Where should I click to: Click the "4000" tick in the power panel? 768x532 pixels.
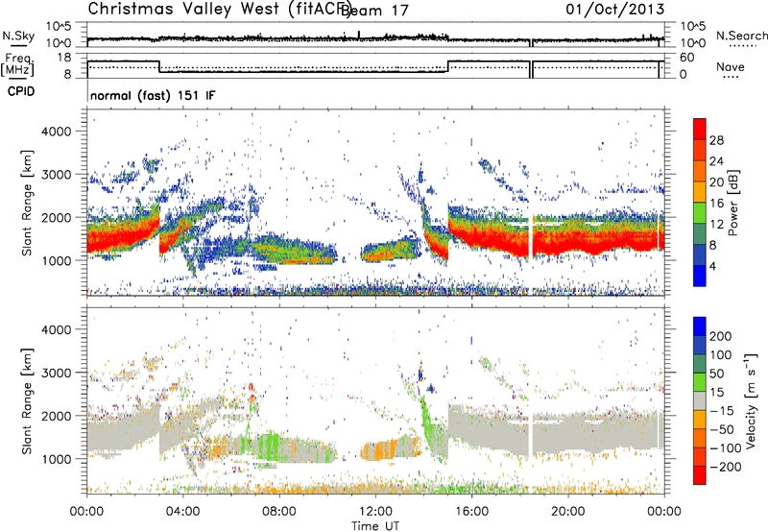click(56, 132)
